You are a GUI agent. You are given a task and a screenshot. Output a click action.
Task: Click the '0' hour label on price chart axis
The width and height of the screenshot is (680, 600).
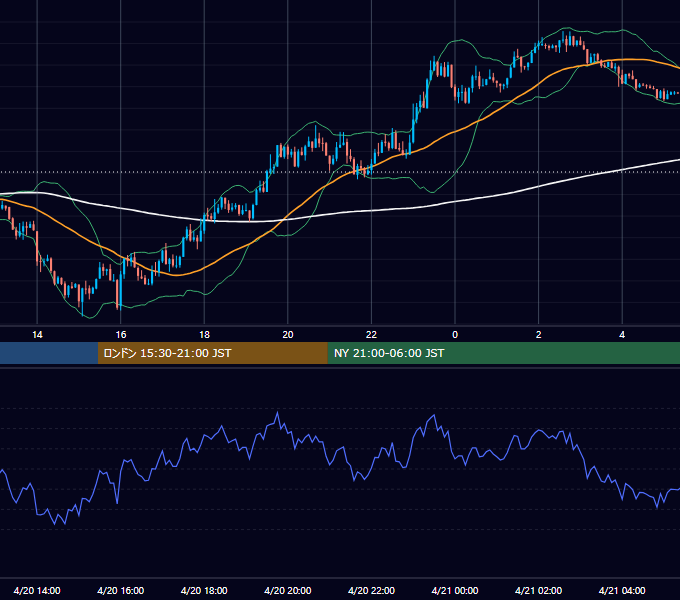point(455,335)
